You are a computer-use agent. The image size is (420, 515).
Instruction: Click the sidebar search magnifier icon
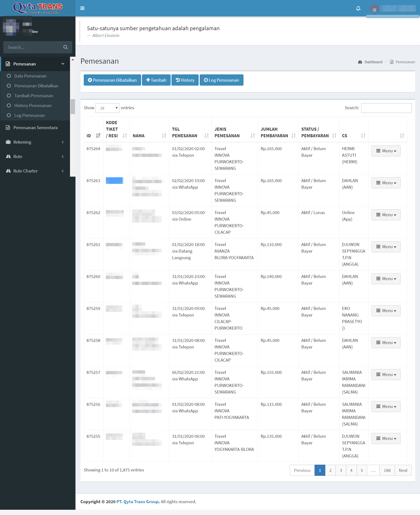(x=65, y=47)
